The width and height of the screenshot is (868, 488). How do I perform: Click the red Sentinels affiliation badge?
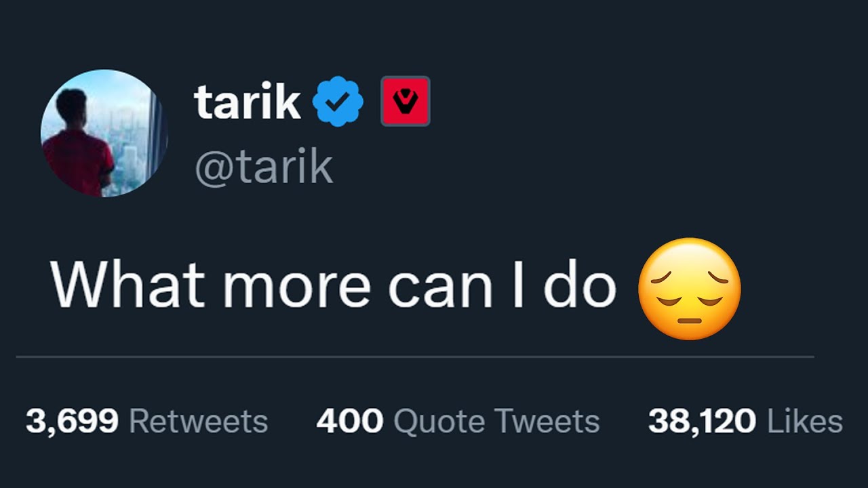point(405,102)
